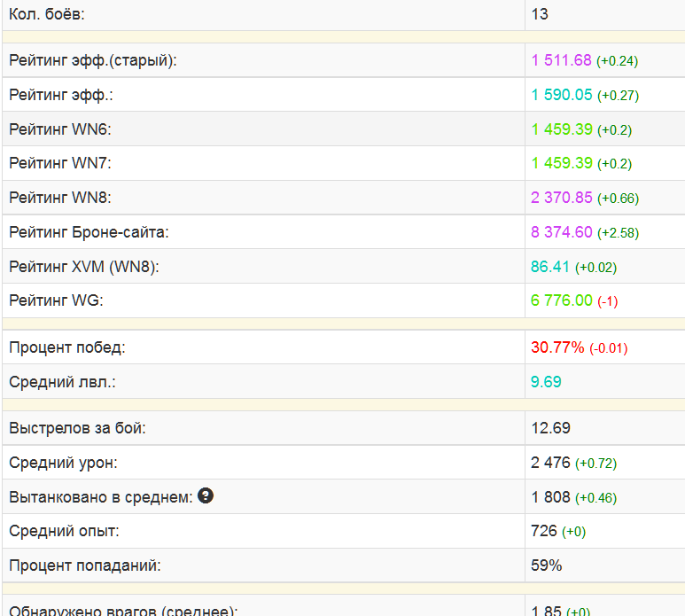The image size is (685, 616).
Task: Click the (+2.58) change in Броне-сайта row
Action: pos(619,233)
